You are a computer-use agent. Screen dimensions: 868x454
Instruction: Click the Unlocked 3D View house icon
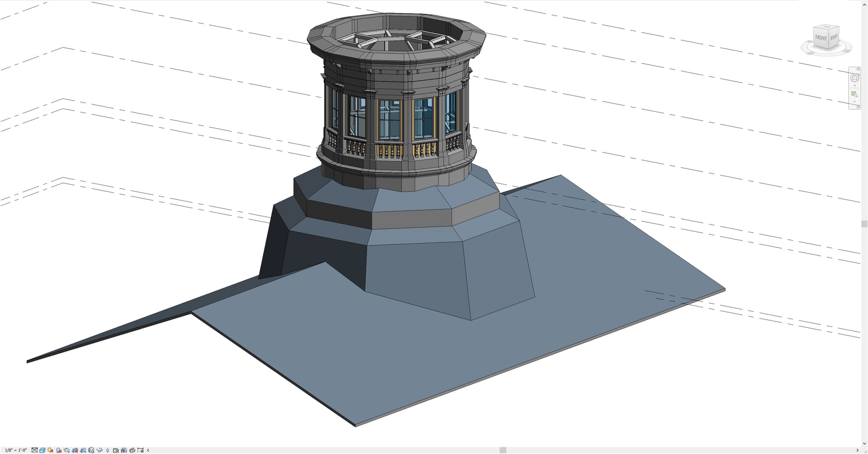click(x=91, y=450)
